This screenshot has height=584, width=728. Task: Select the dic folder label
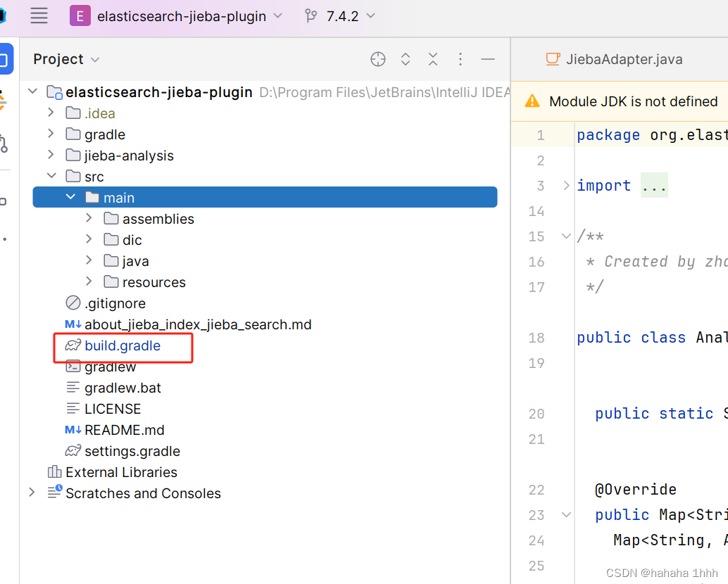tap(132, 240)
